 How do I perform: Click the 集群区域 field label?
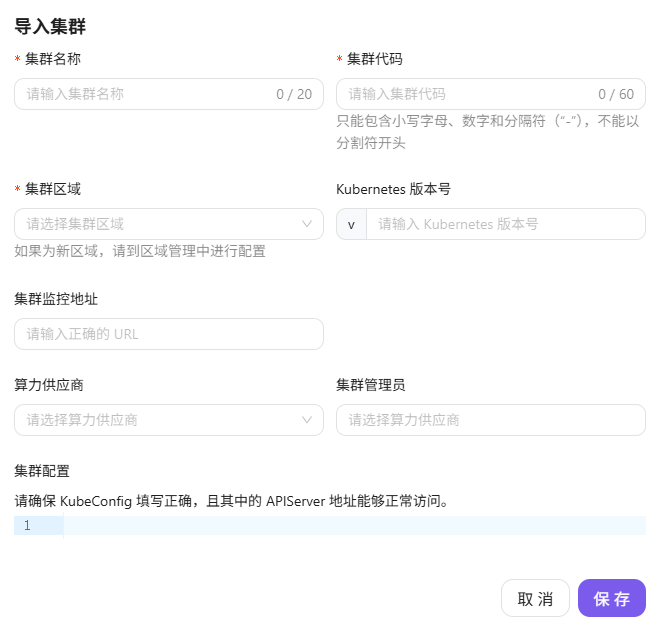[53, 189]
